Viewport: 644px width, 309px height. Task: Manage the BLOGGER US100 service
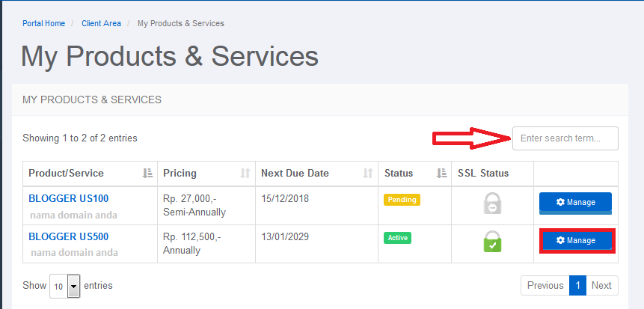click(575, 203)
